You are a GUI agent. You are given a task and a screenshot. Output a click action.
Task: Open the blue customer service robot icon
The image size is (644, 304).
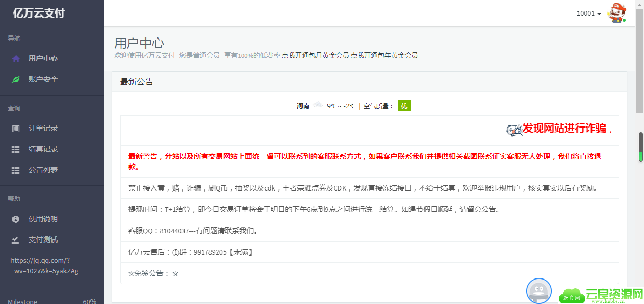538,291
